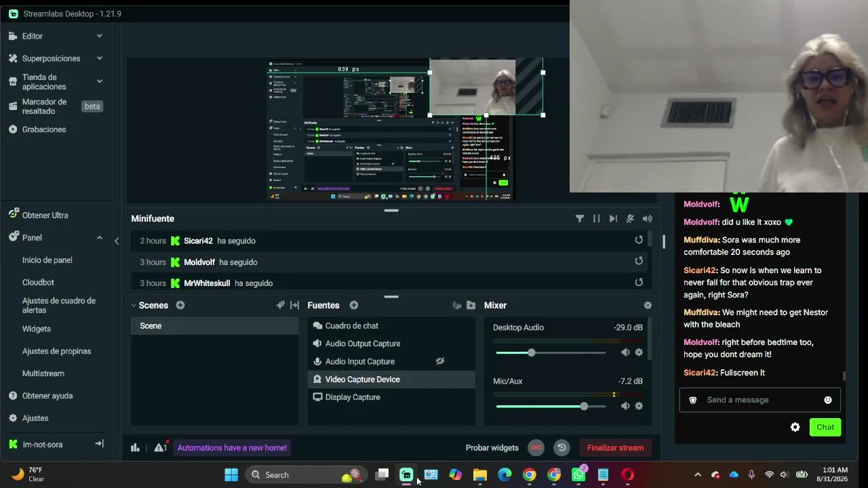Open the chat emoji picker
This screenshot has height=488, width=868.
click(x=827, y=400)
